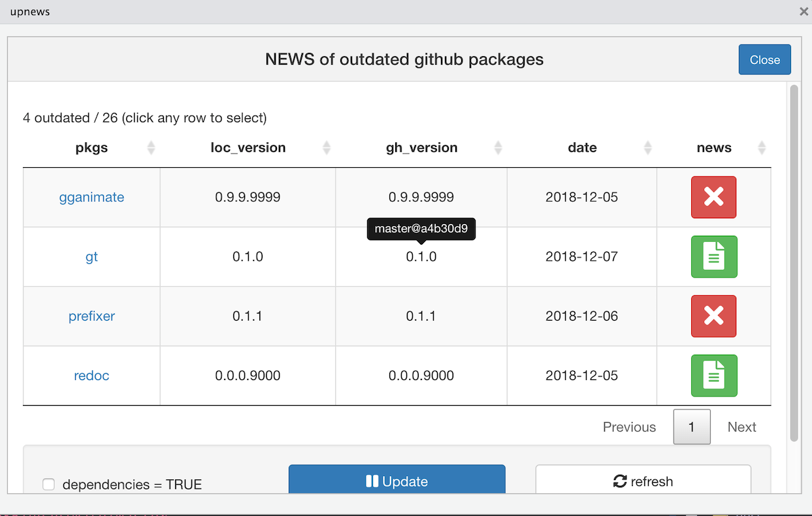Click date 2018-12-06 cell

tap(581, 316)
